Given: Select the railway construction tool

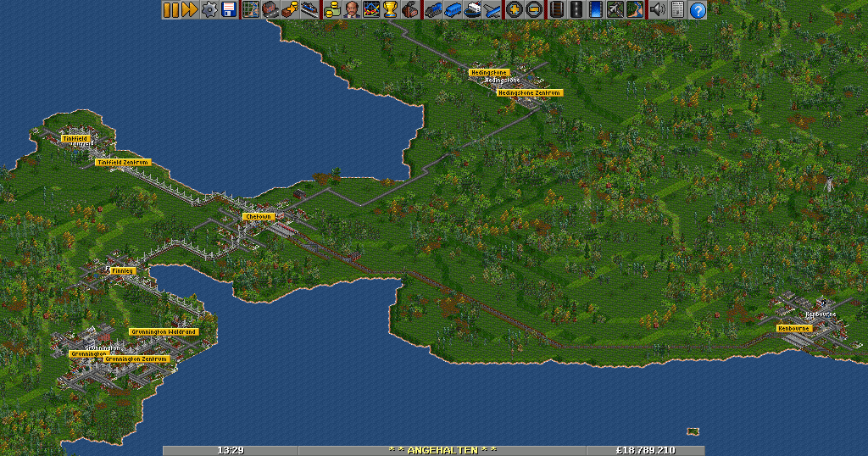Looking at the screenshot, I should [554, 10].
